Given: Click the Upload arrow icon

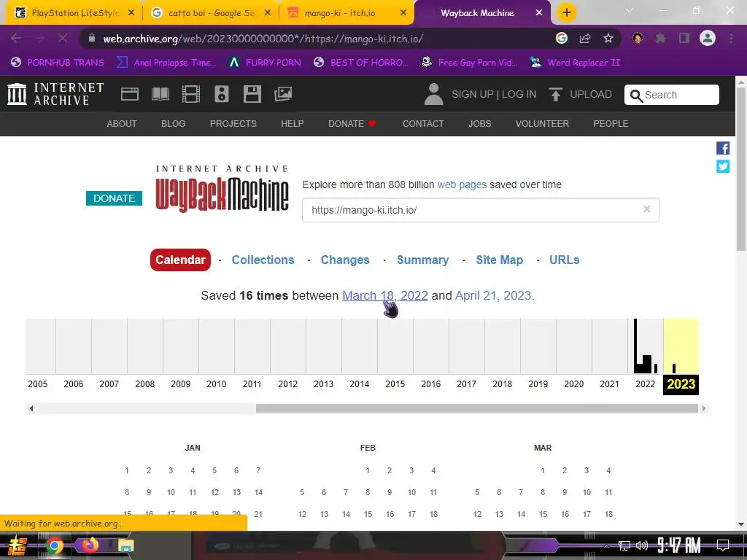Looking at the screenshot, I should click(x=555, y=94).
